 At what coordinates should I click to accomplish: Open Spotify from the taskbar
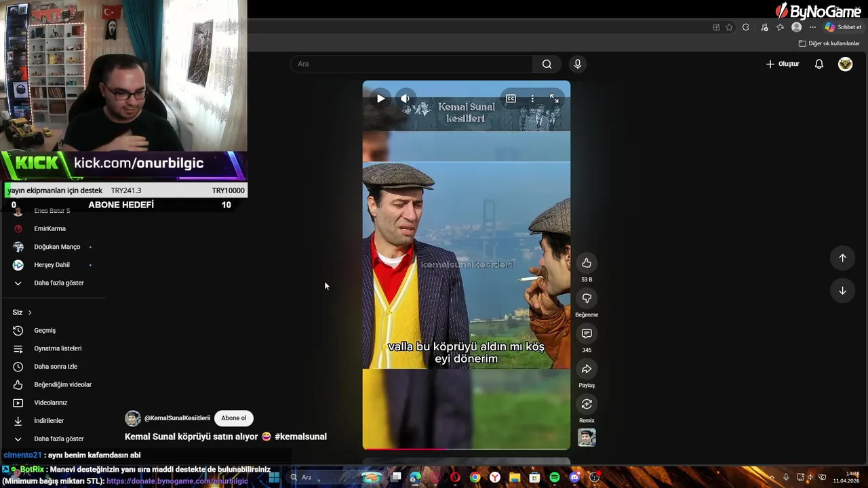(x=555, y=477)
